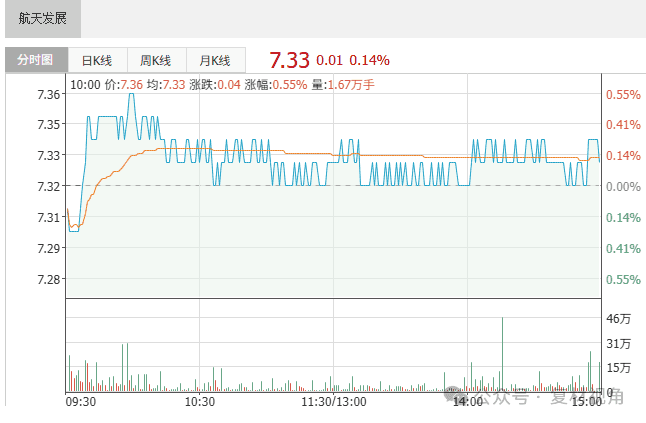Click the 10:00 time in data readout

point(85,84)
